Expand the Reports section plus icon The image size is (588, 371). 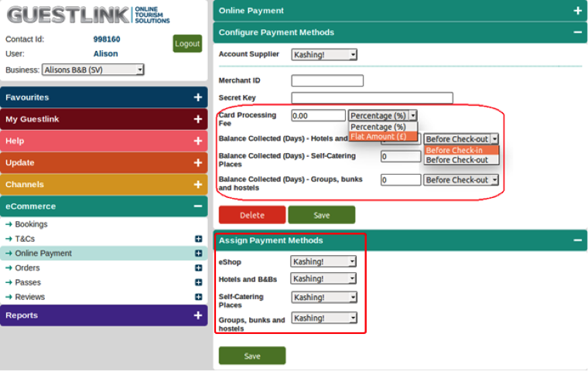(x=197, y=315)
